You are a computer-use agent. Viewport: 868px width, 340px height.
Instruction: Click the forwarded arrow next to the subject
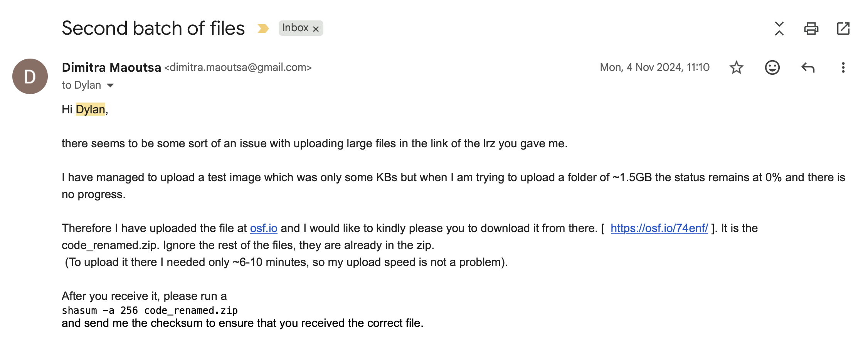[x=263, y=28]
